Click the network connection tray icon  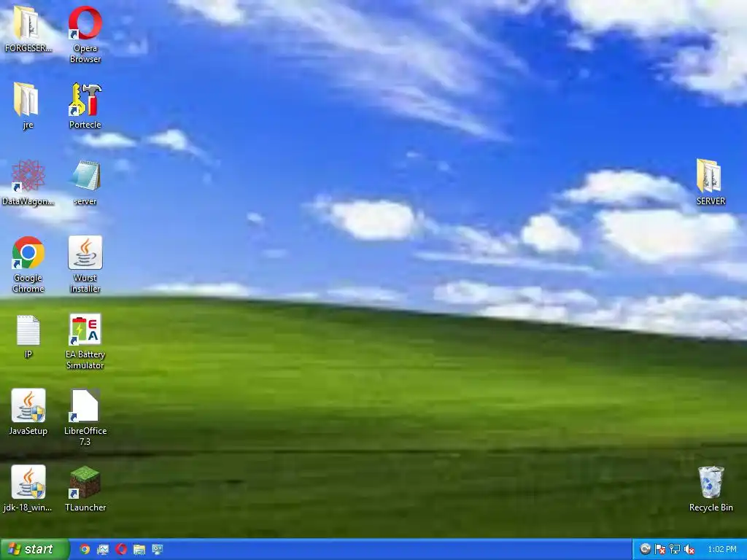pyautogui.click(x=675, y=549)
